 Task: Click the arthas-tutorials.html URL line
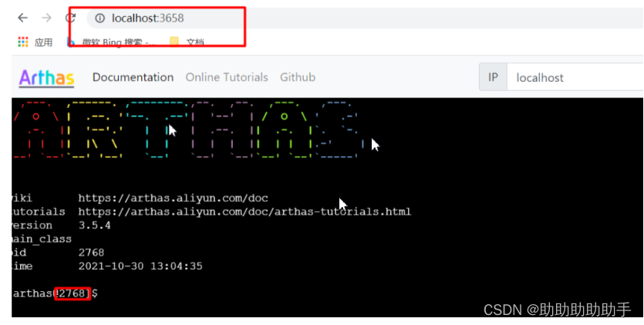pyautogui.click(x=244, y=212)
